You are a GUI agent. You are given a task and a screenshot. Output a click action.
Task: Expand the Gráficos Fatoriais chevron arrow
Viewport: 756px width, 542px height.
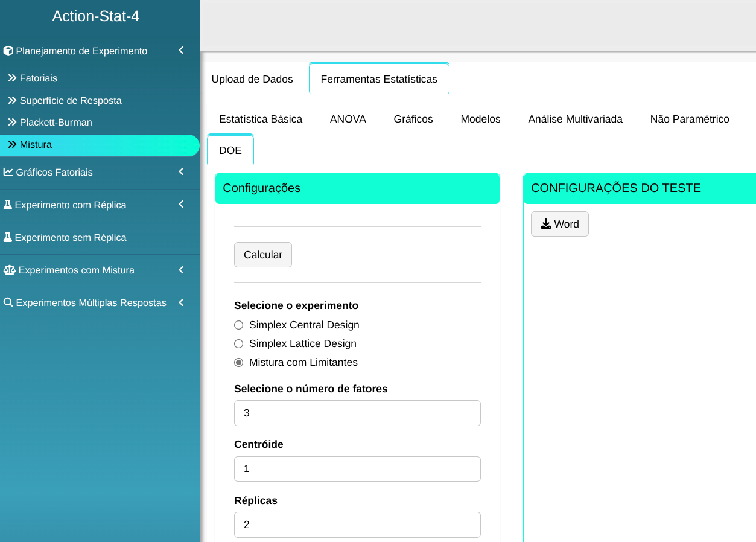[x=181, y=172]
